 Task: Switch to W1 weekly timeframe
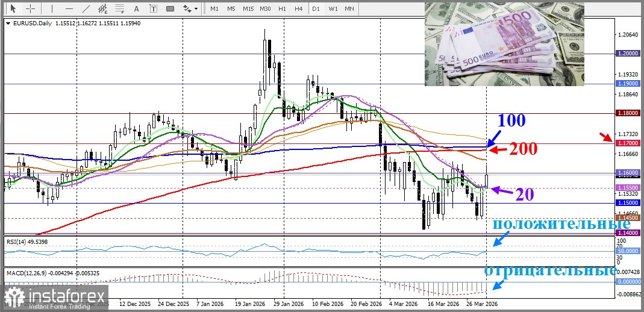333,8
